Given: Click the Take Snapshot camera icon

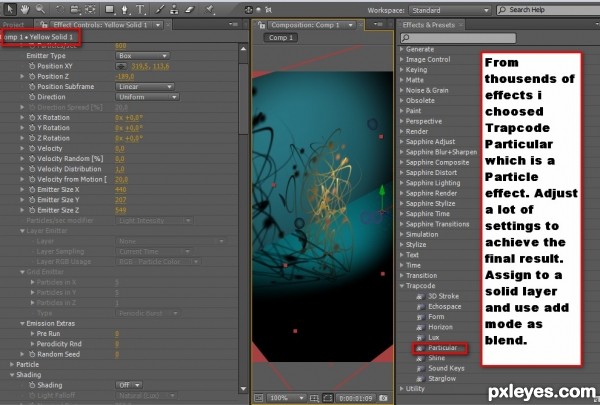Looking at the screenshot, I should point(383,398).
